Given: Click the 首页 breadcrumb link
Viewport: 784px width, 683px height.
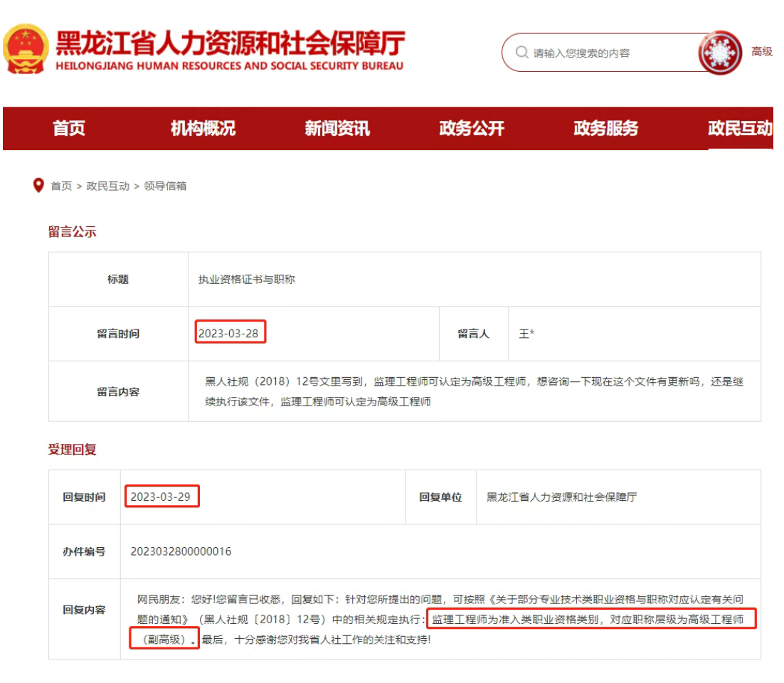Looking at the screenshot, I should (x=61, y=186).
